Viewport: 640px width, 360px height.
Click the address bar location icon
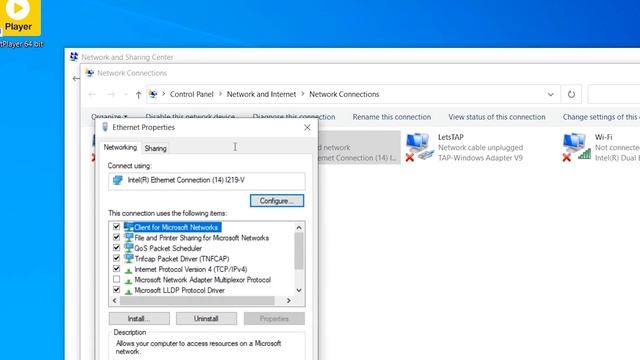click(153, 94)
